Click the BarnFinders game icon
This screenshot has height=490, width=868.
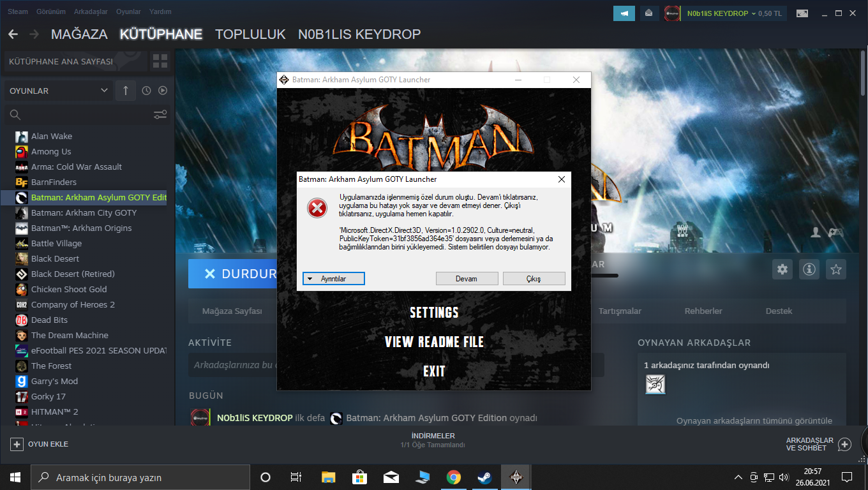(21, 182)
